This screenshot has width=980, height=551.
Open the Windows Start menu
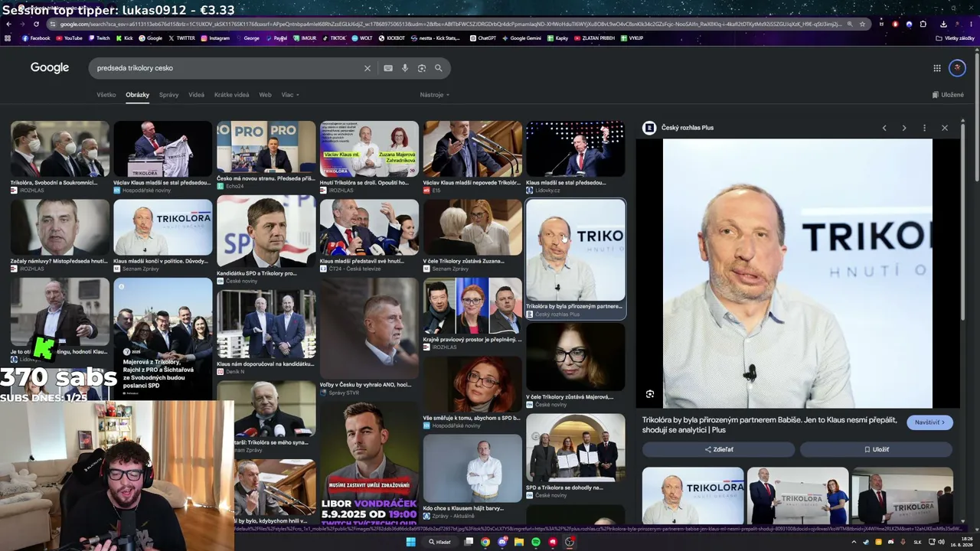(x=410, y=542)
